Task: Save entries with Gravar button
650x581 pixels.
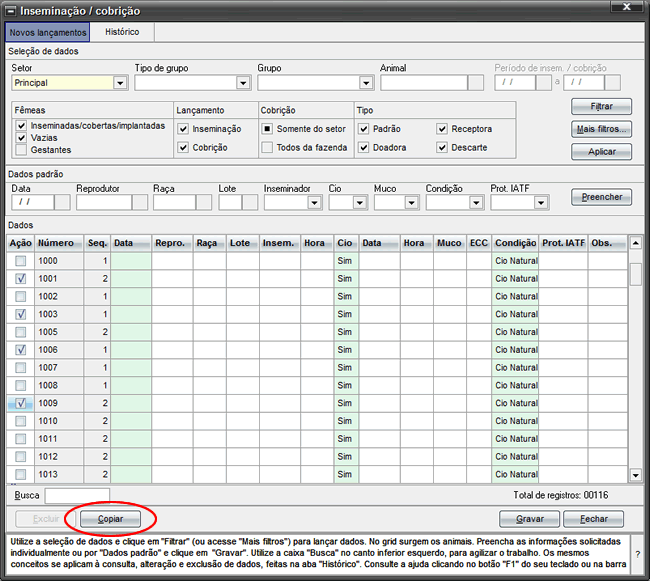Action: (529, 519)
